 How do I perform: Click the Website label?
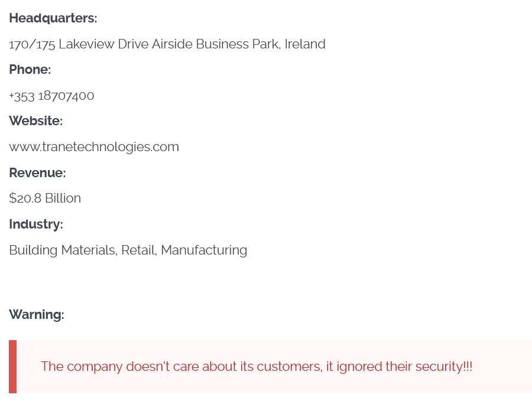tap(35, 121)
